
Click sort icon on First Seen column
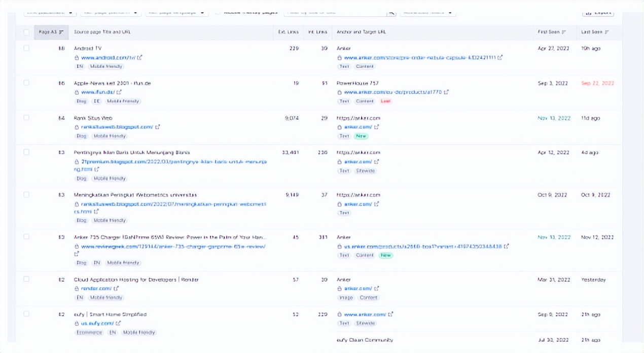[x=564, y=32]
